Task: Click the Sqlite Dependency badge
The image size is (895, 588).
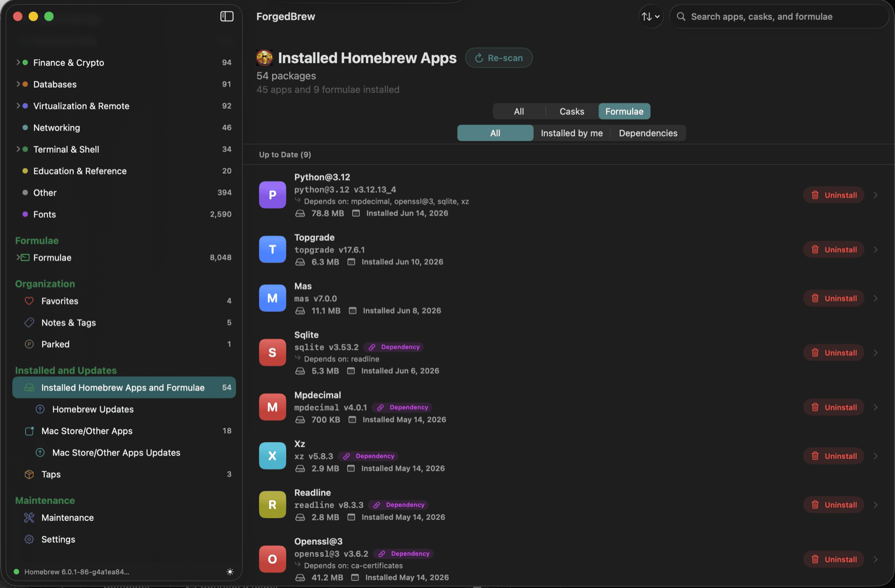Action: (394, 347)
